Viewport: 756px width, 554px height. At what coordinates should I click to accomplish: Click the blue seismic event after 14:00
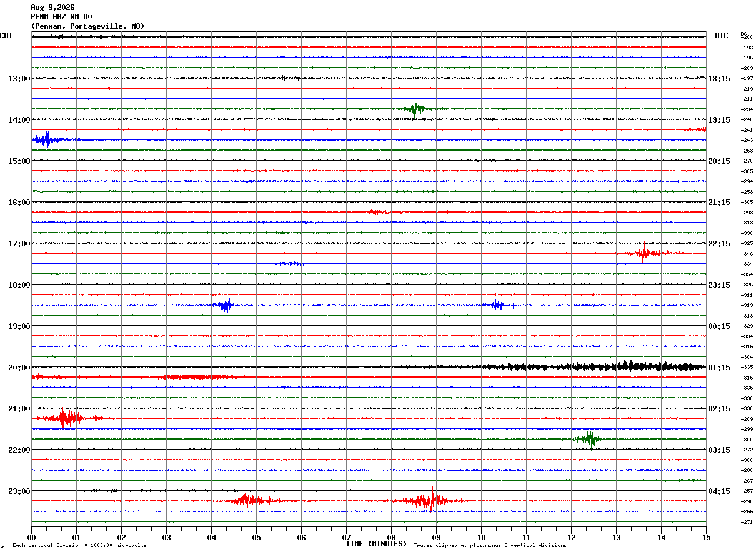click(47, 139)
